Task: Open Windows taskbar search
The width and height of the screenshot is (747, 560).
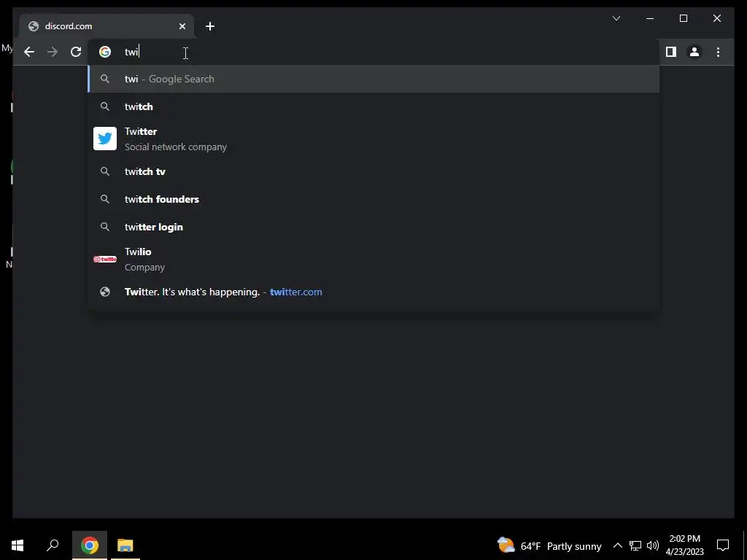Action: (x=53, y=545)
